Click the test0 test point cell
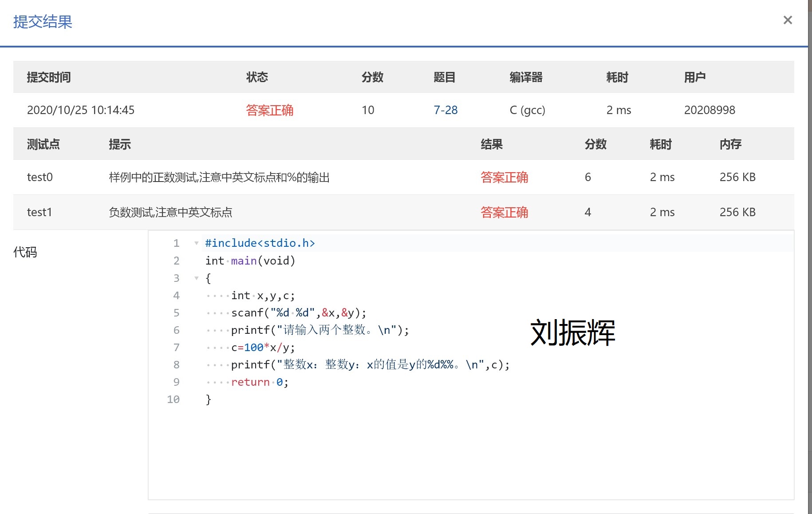812x514 pixels. 40,177
